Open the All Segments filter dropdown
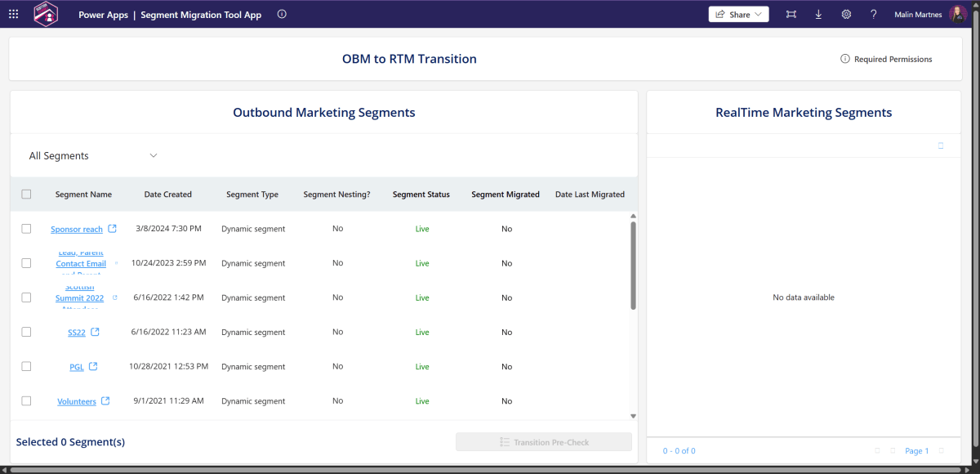Screen dimensions: 980x474 (x=92, y=154)
